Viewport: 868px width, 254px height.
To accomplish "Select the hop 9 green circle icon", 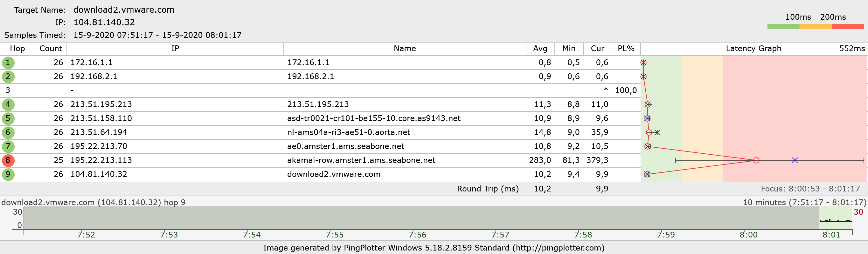I will 8,174.
